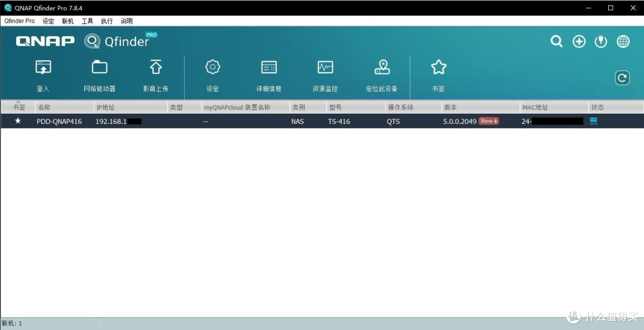Click the New firmware update badge
This screenshot has height=330, width=644.
click(x=489, y=121)
